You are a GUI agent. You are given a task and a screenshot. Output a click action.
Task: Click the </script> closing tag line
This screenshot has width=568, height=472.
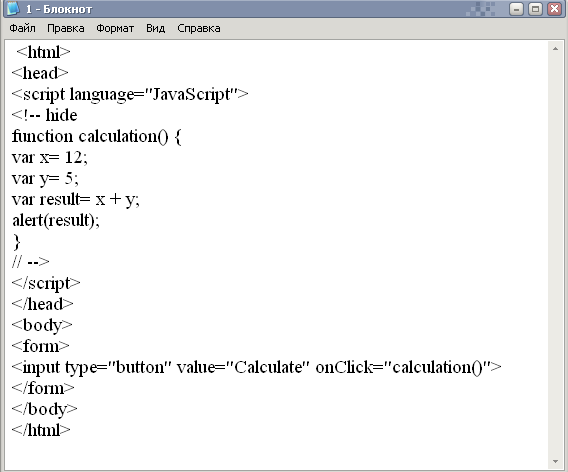click(46, 283)
